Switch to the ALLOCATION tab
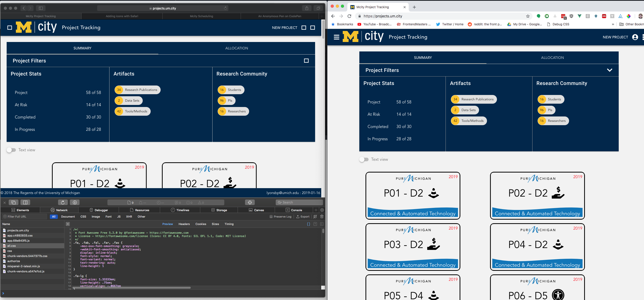 [552, 57]
